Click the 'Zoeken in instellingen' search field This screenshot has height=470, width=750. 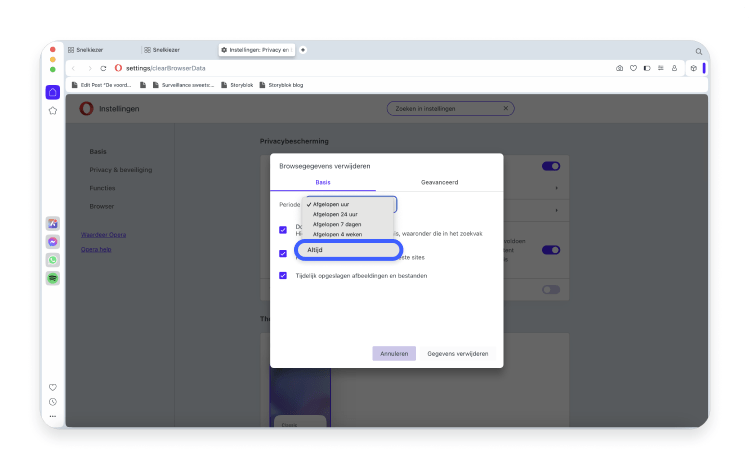click(450, 108)
